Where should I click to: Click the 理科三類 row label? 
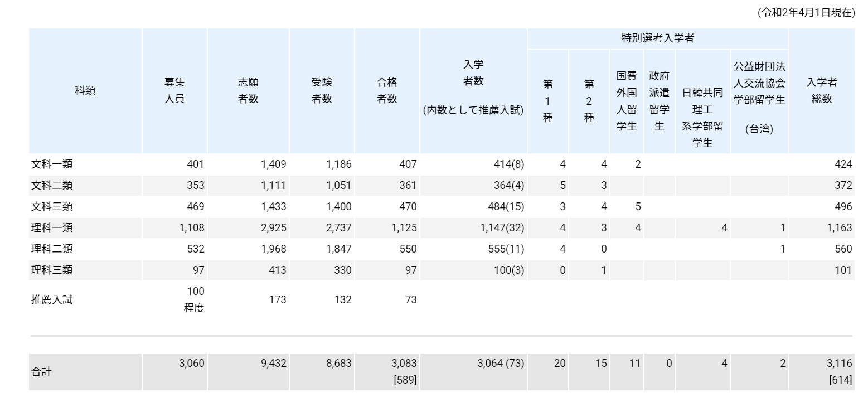coord(52,270)
